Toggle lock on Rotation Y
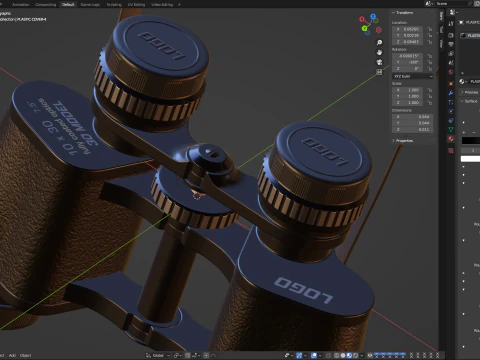 tap(430, 62)
